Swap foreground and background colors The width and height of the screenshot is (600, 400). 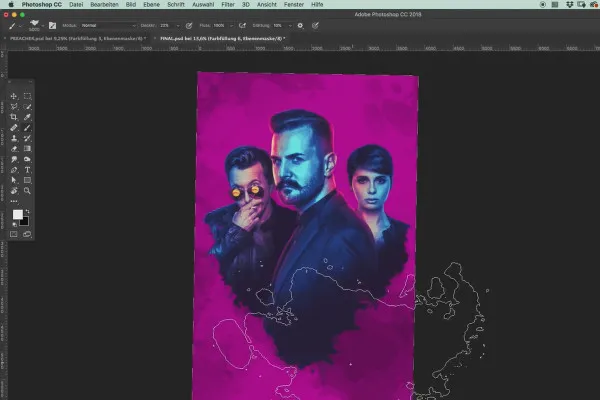tap(28, 211)
